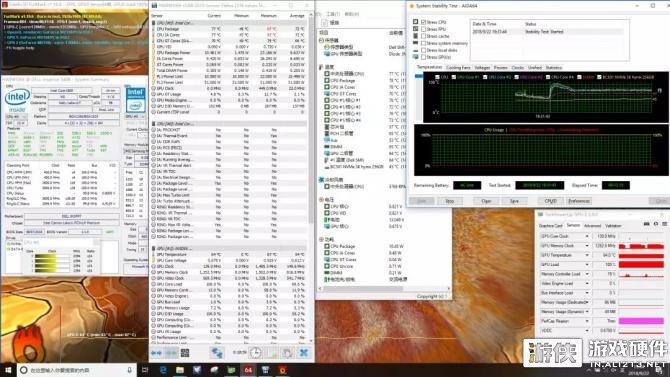Click the HWiNFO network computers icon
This screenshot has width=670, height=377.
click(x=217, y=353)
